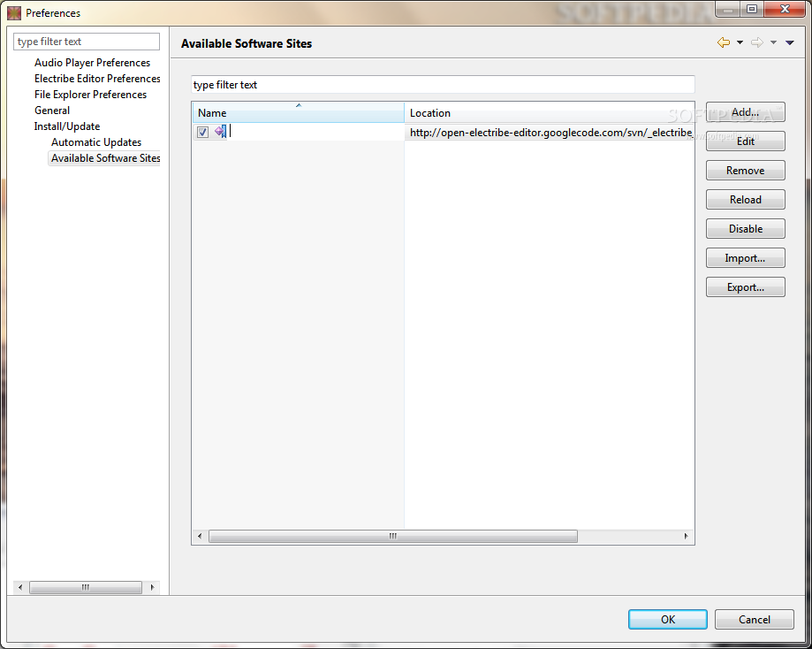Select the General preferences node
This screenshot has height=649, width=812.
pyautogui.click(x=52, y=111)
